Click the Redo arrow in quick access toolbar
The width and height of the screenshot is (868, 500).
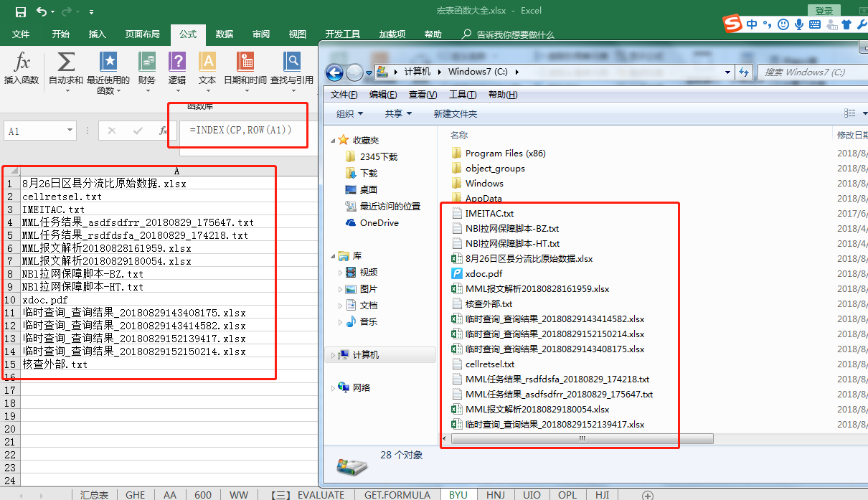click(x=67, y=11)
